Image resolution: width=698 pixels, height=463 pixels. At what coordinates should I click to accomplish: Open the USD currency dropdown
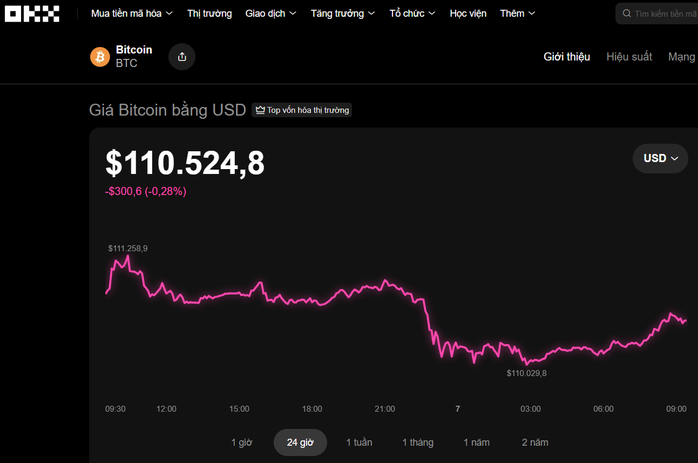[660, 158]
